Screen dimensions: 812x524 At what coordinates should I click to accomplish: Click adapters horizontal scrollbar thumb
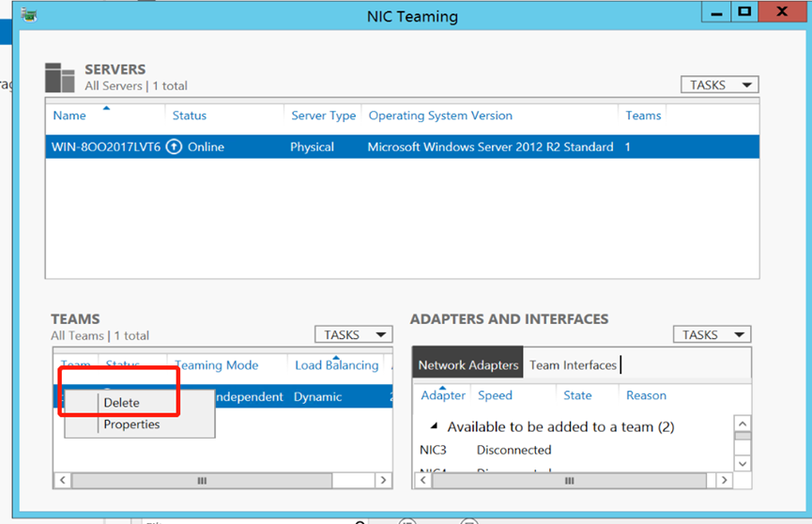tap(569, 481)
